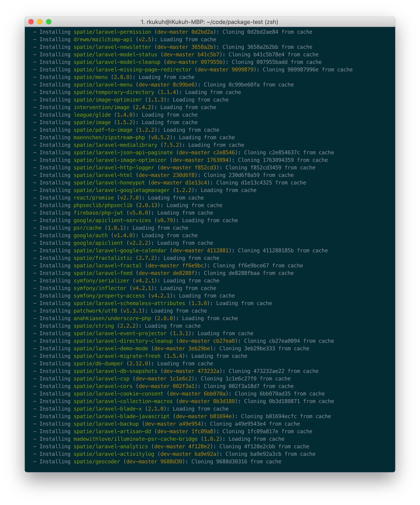
Task: Select 'spatie/image-optimizer' text
Action: [x=108, y=100]
